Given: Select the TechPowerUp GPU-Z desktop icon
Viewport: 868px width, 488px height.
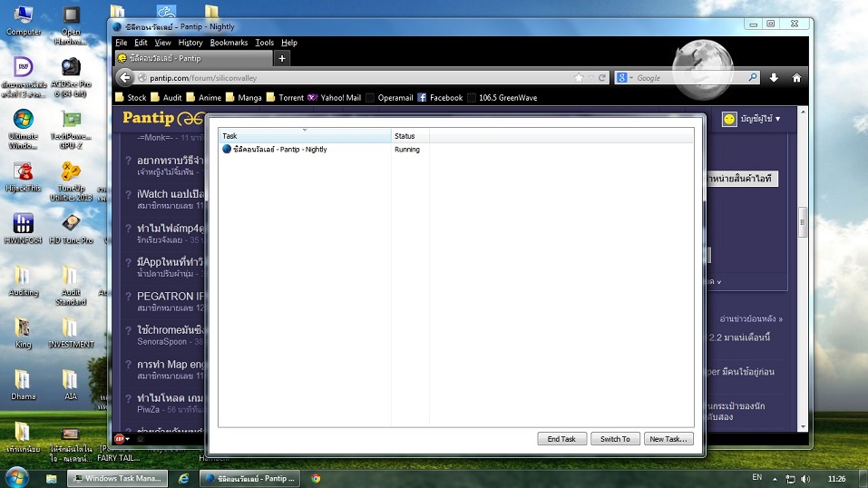Looking at the screenshot, I should point(71,129).
